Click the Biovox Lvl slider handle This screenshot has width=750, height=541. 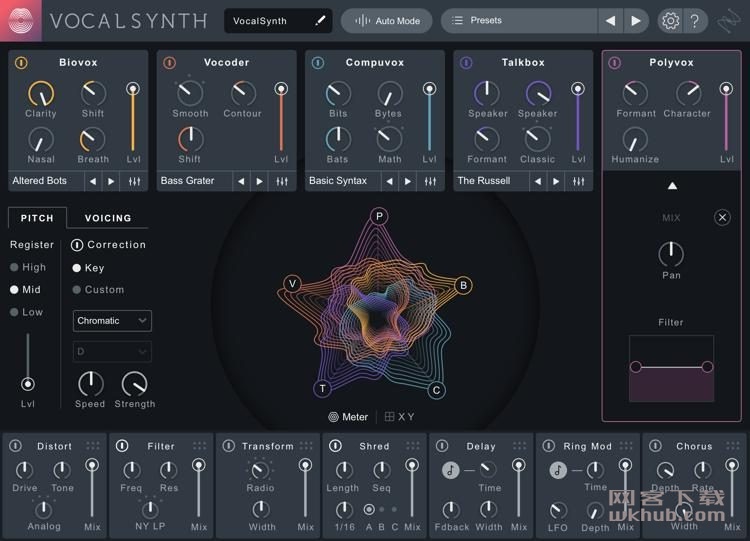pos(133,89)
